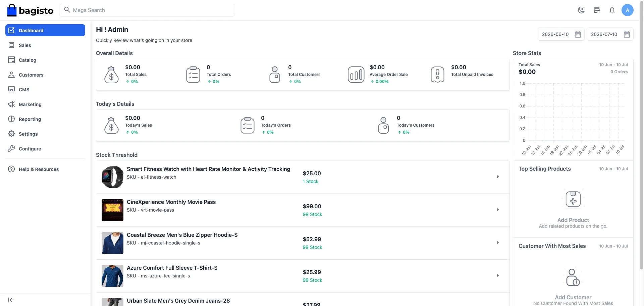Viewport: 644px width, 306px height.
Task: Click CineXperience Monthly Movie Pass title
Action: (171, 202)
